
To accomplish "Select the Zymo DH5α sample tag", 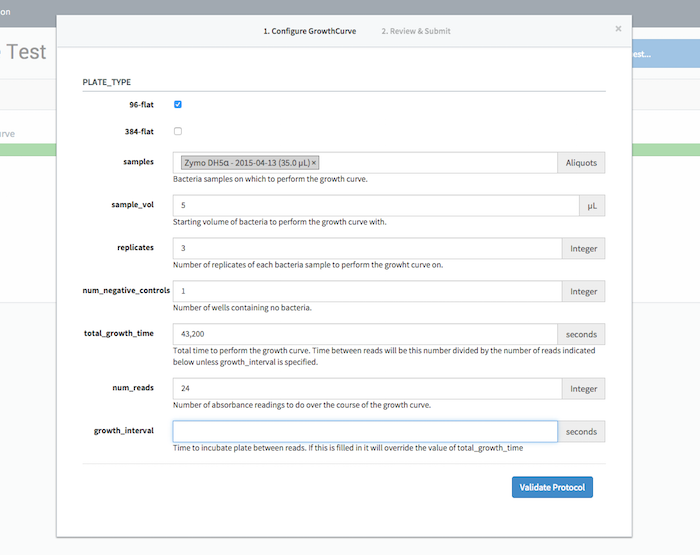I will pos(245,163).
